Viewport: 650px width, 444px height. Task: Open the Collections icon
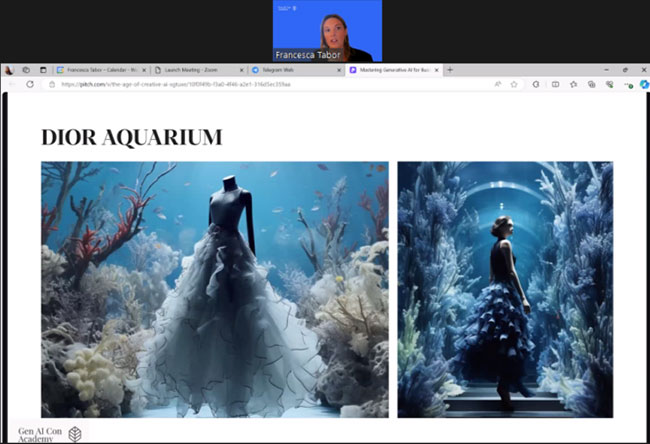[592, 84]
